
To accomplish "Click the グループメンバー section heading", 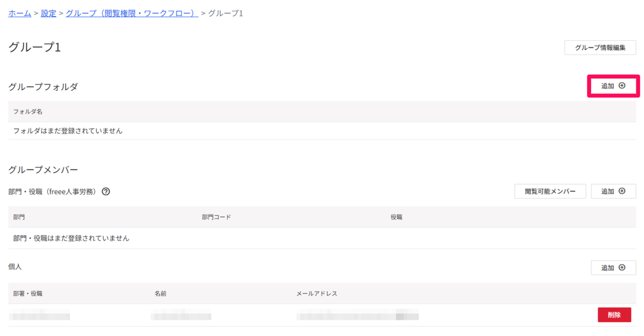I will click(43, 170).
